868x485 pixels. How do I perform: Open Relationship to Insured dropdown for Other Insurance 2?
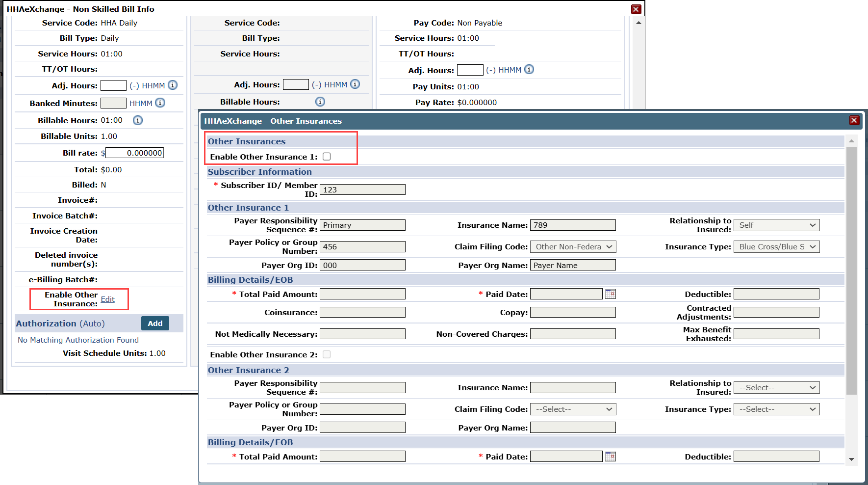(777, 387)
